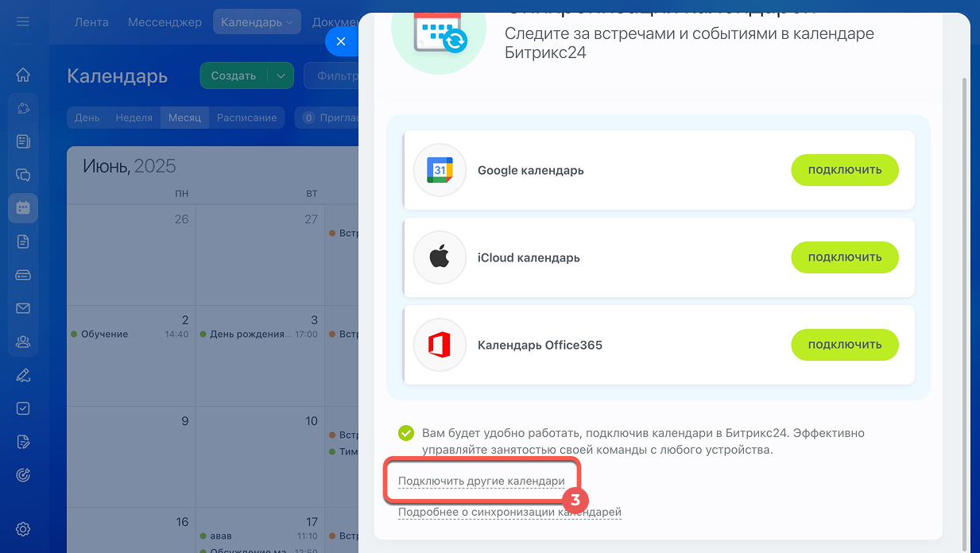Open the target goal icon in sidebar
The image size is (980, 553).
[x=23, y=475]
